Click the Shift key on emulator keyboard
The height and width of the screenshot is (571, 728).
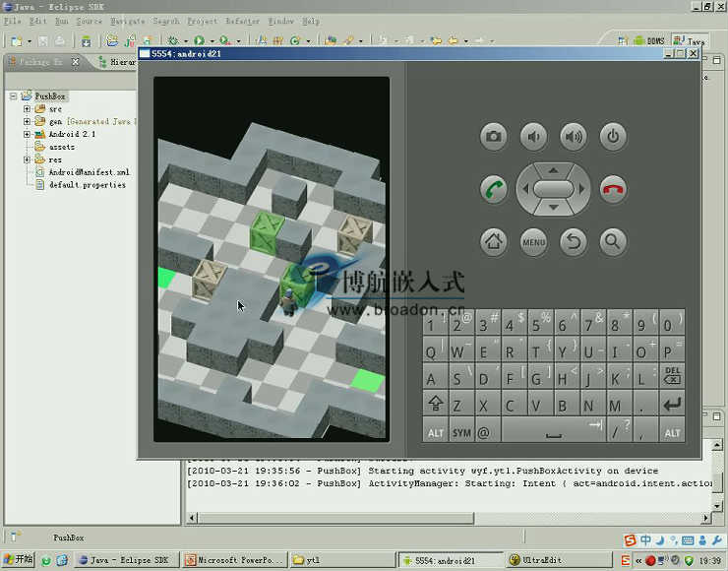(435, 403)
